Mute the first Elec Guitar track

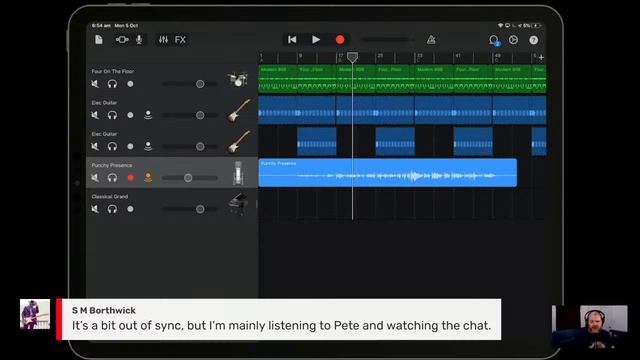pos(95,115)
